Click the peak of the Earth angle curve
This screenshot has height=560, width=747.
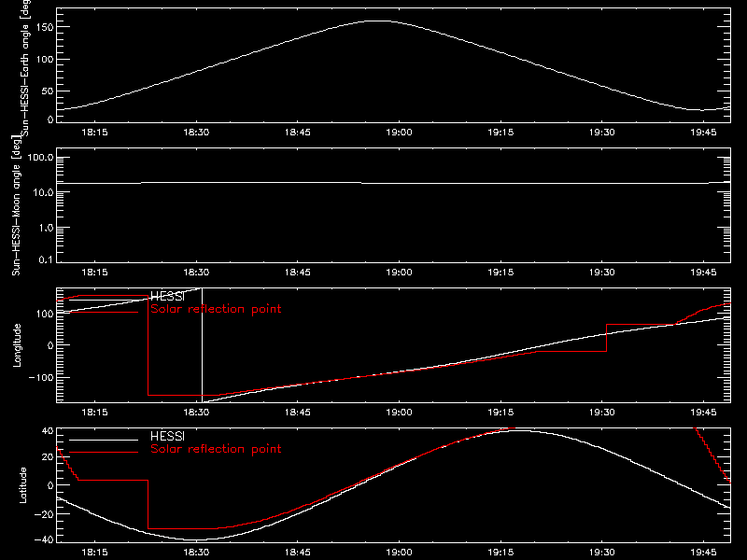tap(379, 21)
